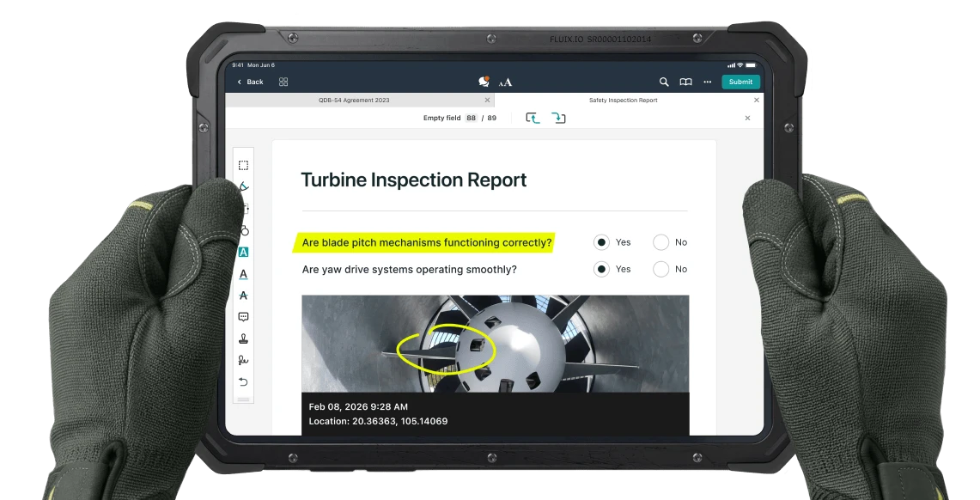The width and height of the screenshot is (980, 500).
Task: Undo the last annotation
Action: tap(243, 381)
